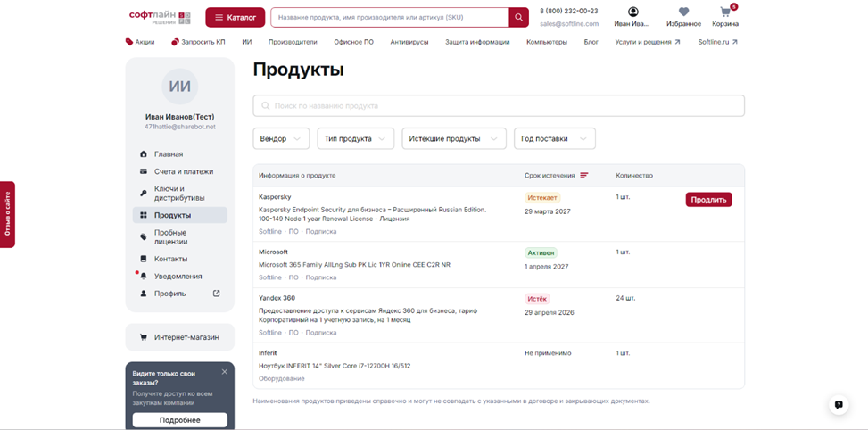Viewport: 868px width, 430px height.
Task: Click the Профиль person icon
Action: 144,294
